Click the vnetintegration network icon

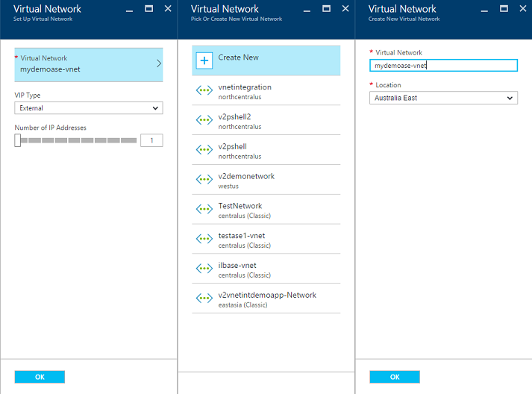pos(204,90)
